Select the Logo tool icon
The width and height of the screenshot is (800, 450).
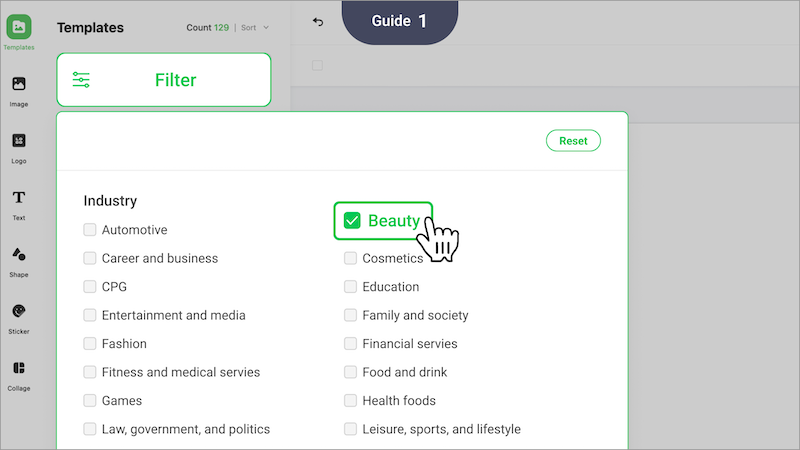point(19,141)
